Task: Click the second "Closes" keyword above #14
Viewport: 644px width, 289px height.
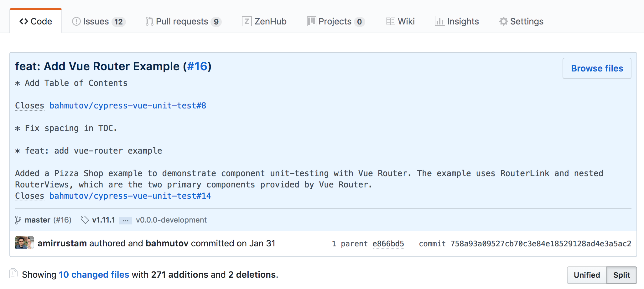Action: [30, 196]
